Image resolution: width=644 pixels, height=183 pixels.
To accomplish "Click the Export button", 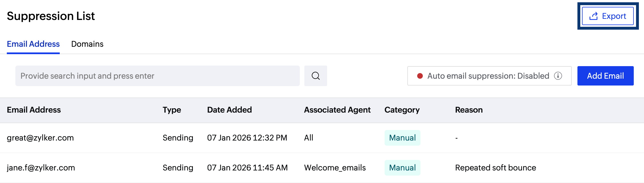I will coord(608,16).
